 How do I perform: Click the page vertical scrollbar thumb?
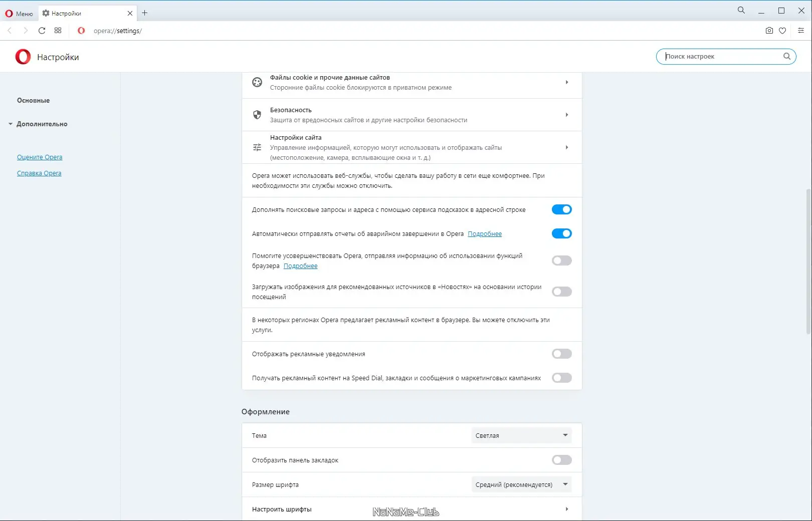point(808,260)
